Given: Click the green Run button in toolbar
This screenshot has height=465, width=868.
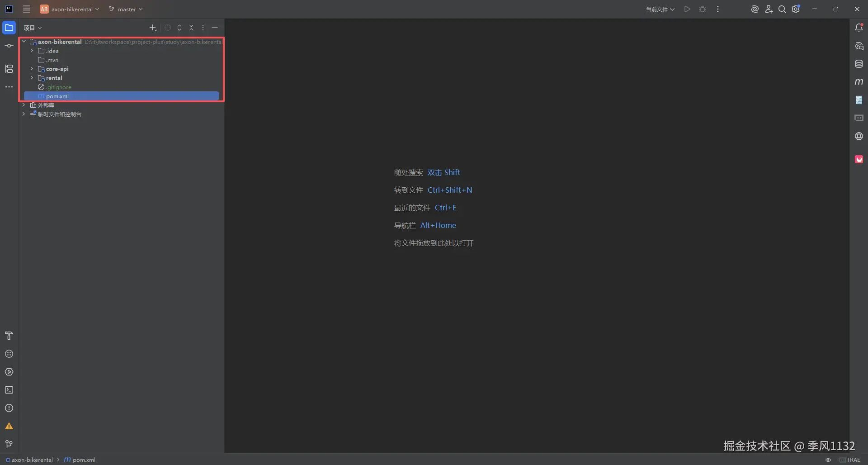Looking at the screenshot, I should (687, 9).
